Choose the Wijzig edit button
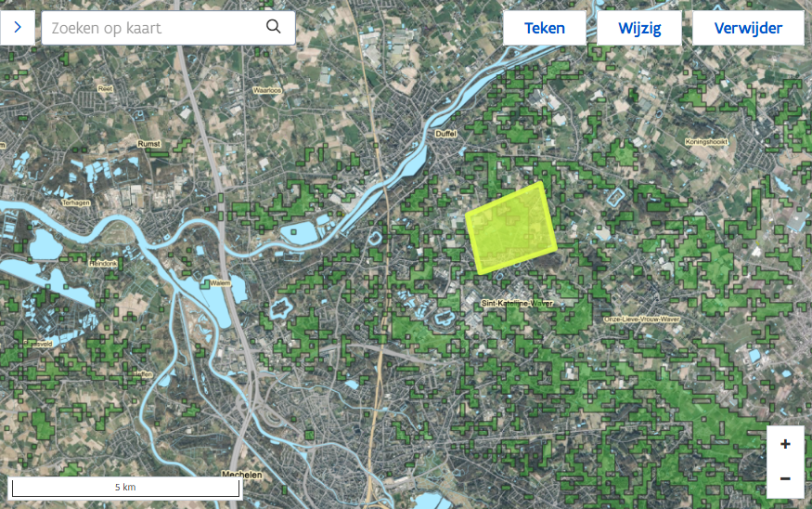Viewport: 812px width, 509px height. (x=639, y=28)
